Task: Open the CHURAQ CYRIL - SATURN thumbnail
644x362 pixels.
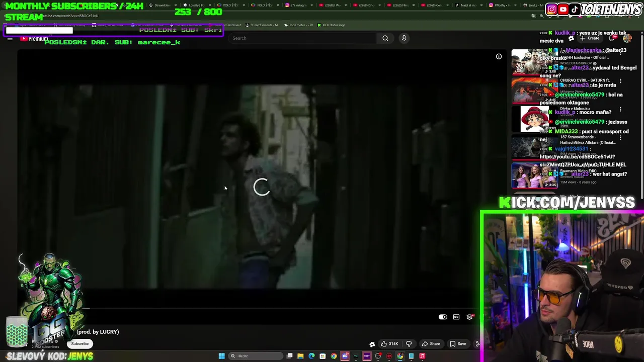Action: [x=534, y=90]
